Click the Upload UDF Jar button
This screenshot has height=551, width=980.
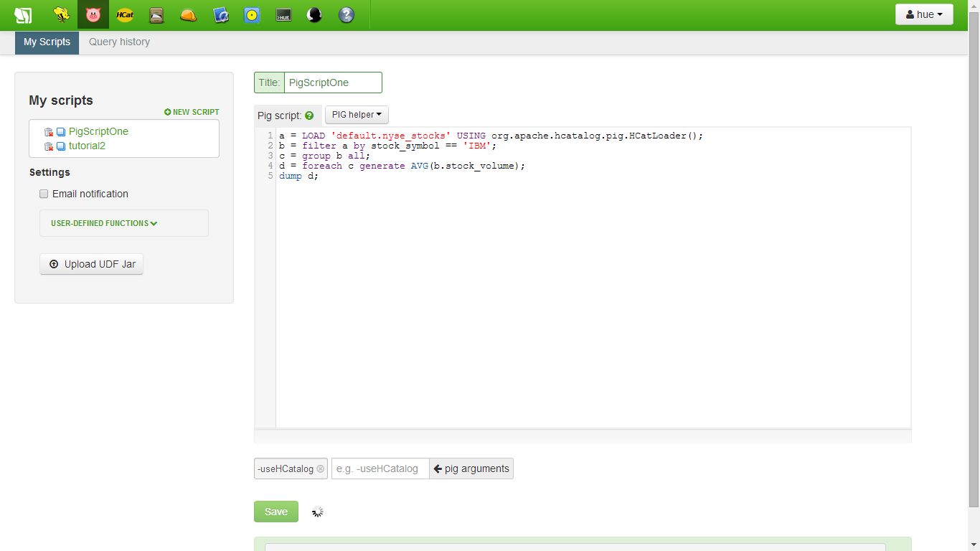pos(92,264)
